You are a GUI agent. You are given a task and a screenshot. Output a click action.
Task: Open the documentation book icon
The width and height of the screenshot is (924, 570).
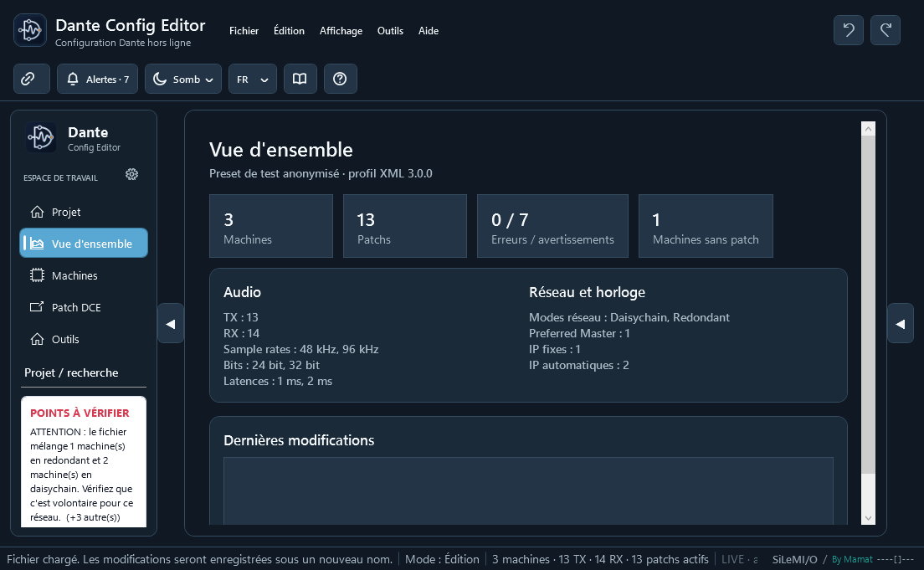pyautogui.click(x=300, y=79)
